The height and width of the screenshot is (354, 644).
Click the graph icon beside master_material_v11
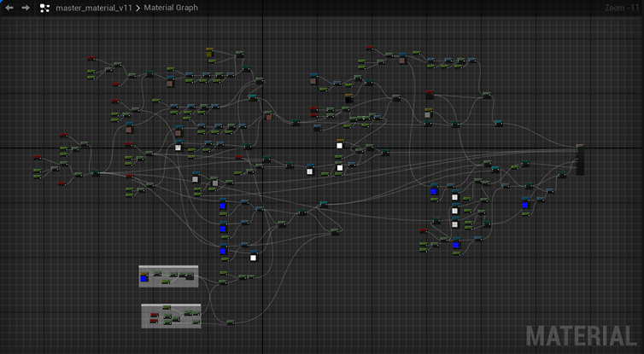coord(44,8)
